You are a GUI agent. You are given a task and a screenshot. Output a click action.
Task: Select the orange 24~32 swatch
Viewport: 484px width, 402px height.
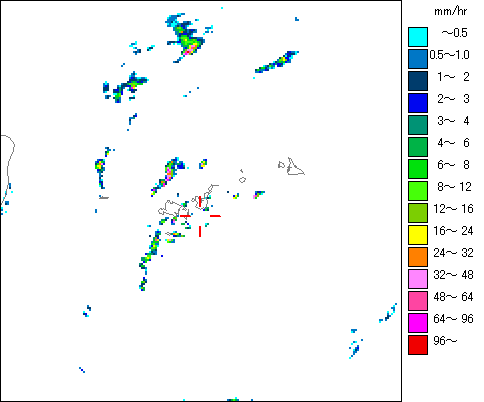pyautogui.click(x=418, y=257)
